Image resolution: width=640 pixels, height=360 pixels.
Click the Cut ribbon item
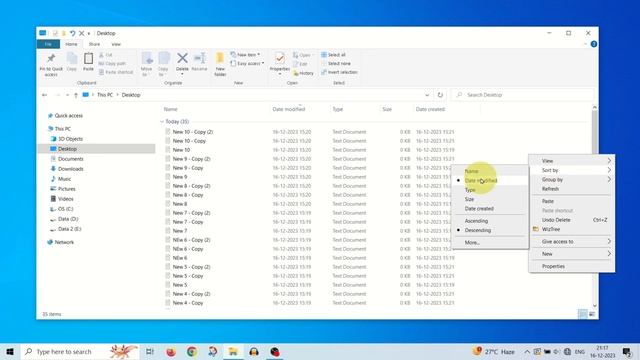(105, 55)
